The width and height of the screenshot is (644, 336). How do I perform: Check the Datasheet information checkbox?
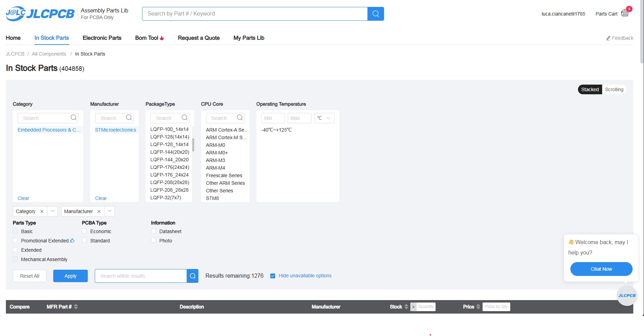153,231
